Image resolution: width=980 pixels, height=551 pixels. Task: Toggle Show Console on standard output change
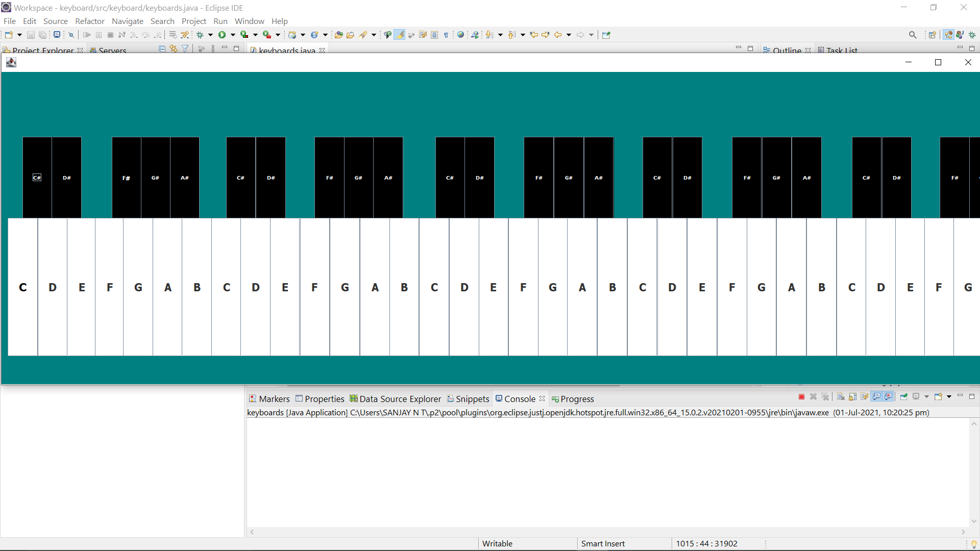click(x=876, y=397)
